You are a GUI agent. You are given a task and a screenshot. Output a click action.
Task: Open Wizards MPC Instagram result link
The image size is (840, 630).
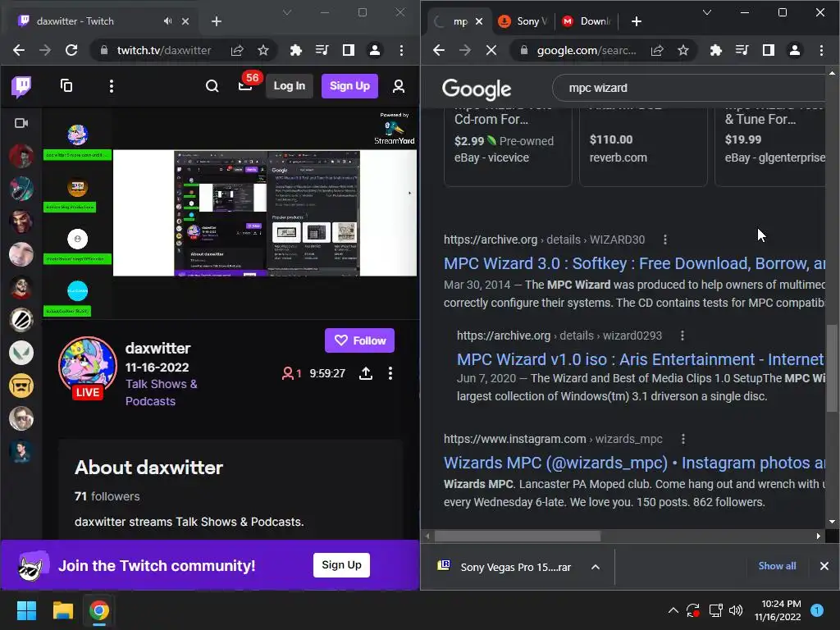pos(634,463)
